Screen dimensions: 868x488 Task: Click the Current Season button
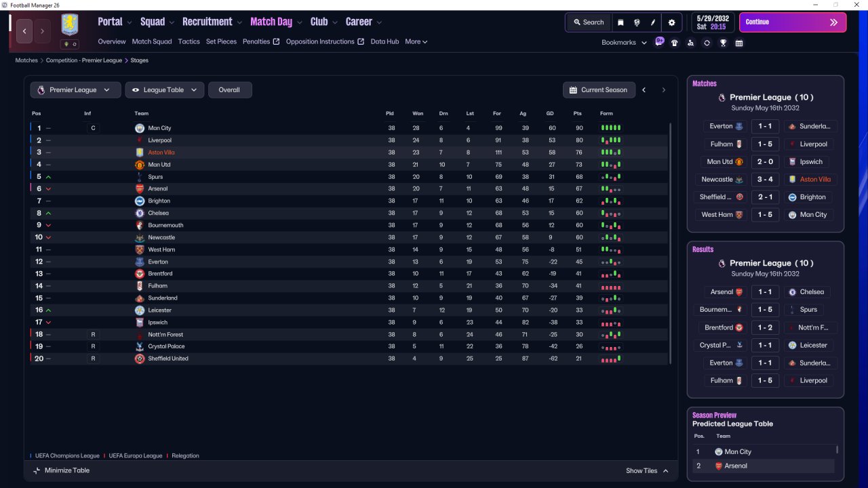point(598,90)
